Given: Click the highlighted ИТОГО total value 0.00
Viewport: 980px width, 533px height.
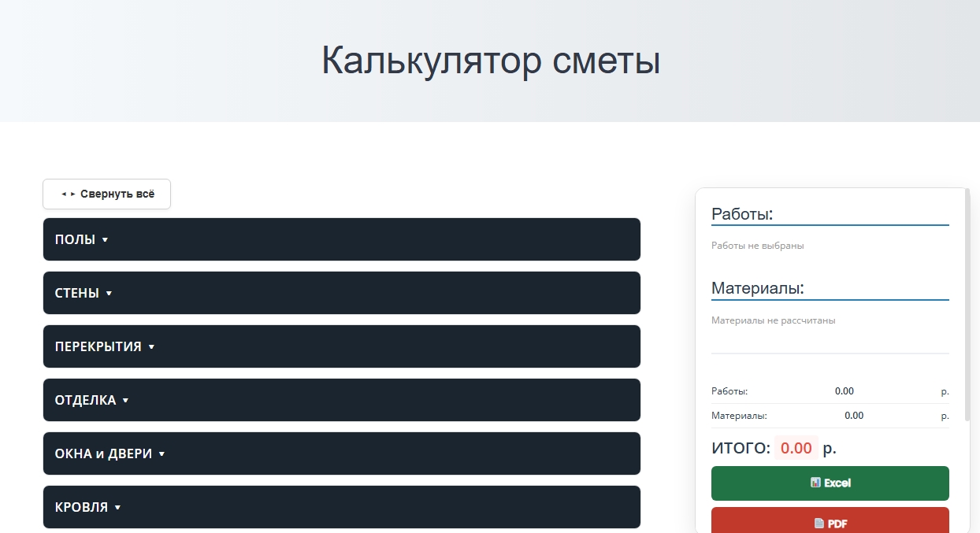Looking at the screenshot, I should (795, 448).
